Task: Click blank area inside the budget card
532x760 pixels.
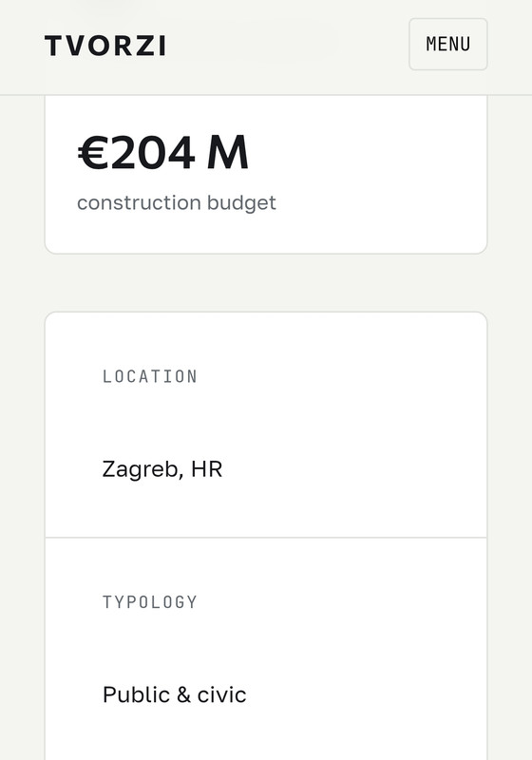Action: click(378, 175)
